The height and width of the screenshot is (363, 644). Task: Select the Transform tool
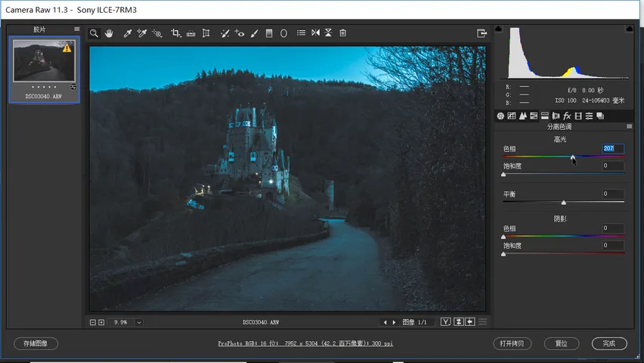[206, 33]
